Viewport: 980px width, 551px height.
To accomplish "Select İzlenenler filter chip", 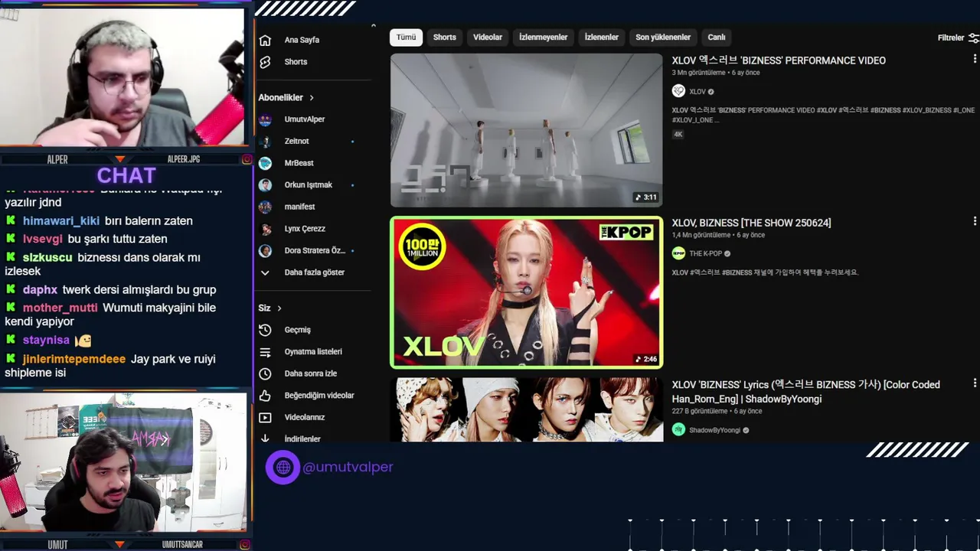I will coord(602,37).
